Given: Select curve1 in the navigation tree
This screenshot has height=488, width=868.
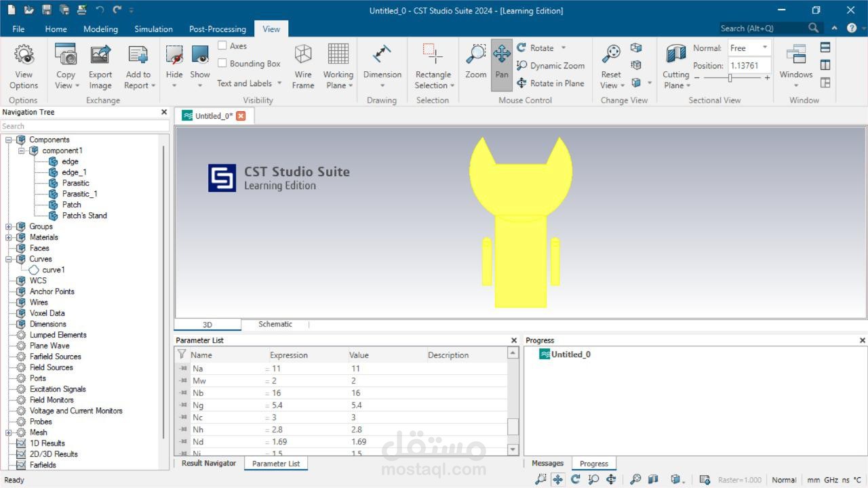Looking at the screenshot, I should point(54,270).
